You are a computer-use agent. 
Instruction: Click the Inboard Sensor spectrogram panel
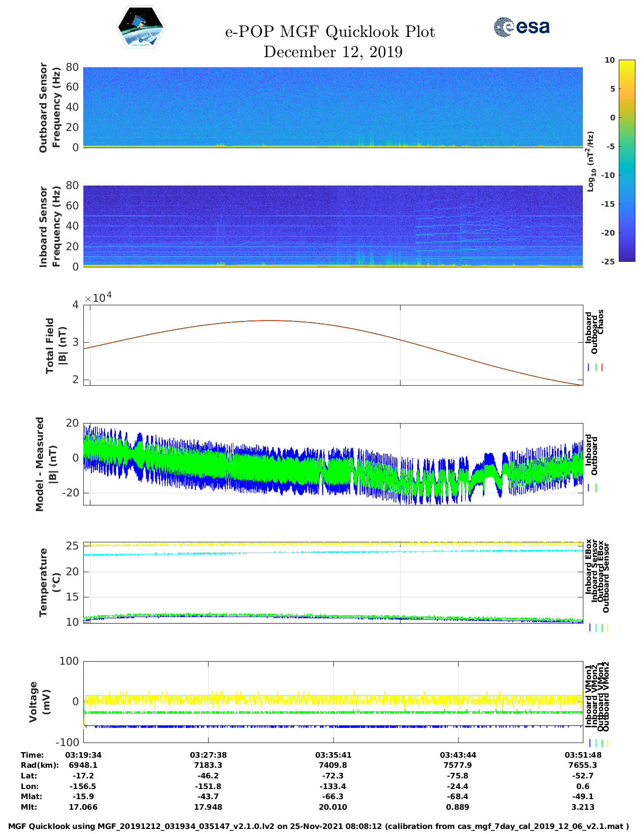(333, 226)
